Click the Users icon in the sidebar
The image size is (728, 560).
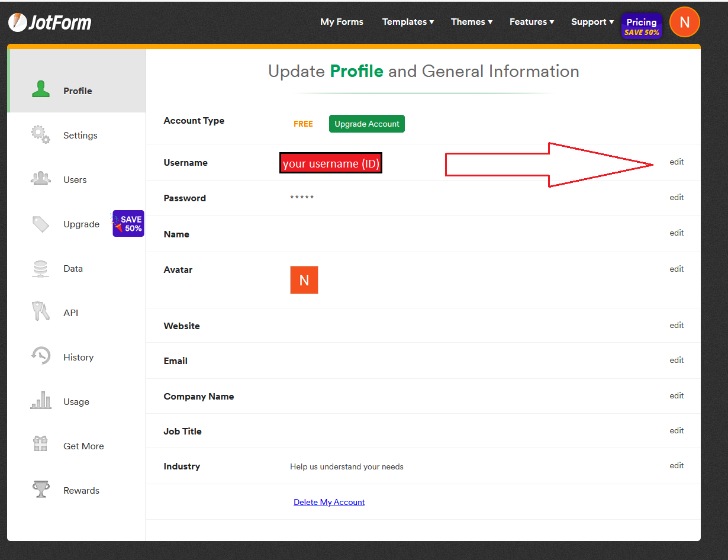pyautogui.click(x=40, y=178)
